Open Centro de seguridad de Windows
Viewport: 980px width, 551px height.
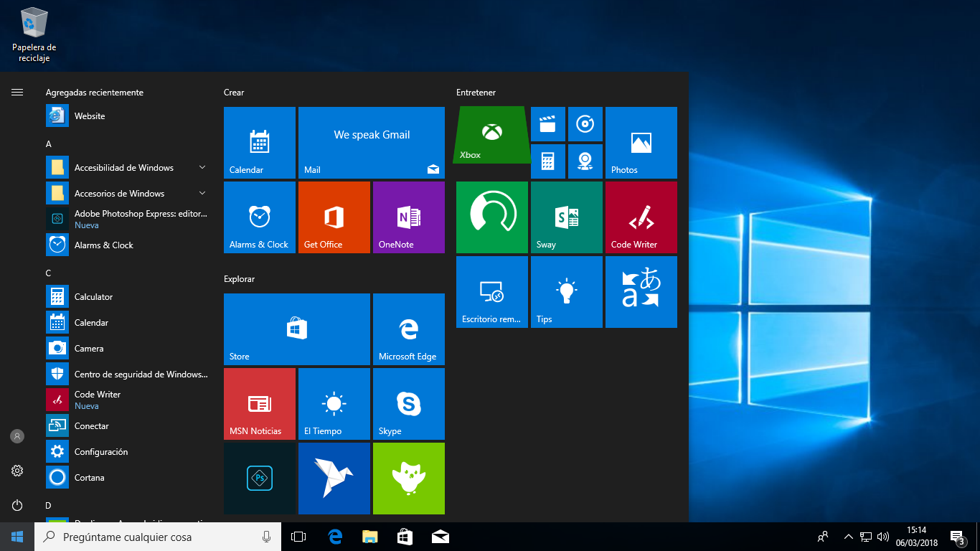coord(128,375)
